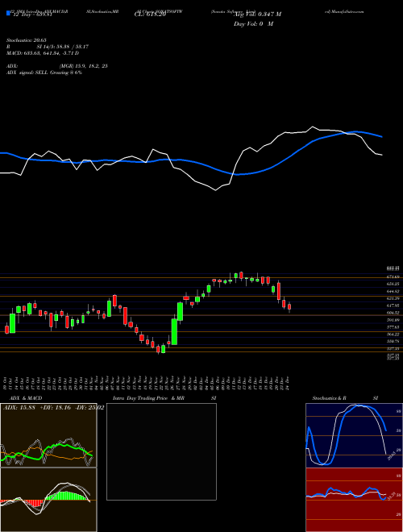The image size is (403, 532).
Task: Click the 'Stochastics & R SI' panel heading
Action: pyautogui.click(x=345, y=398)
